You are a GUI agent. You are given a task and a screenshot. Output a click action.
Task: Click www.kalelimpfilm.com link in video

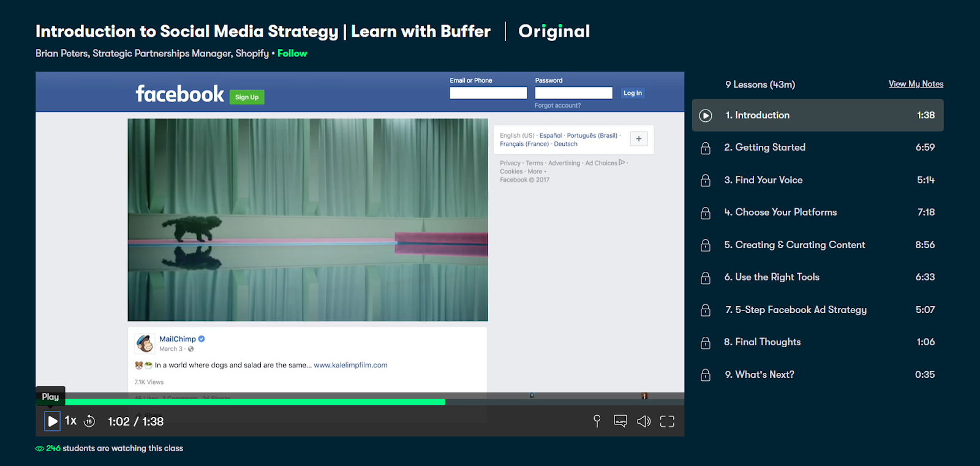[x=350, y=365]
